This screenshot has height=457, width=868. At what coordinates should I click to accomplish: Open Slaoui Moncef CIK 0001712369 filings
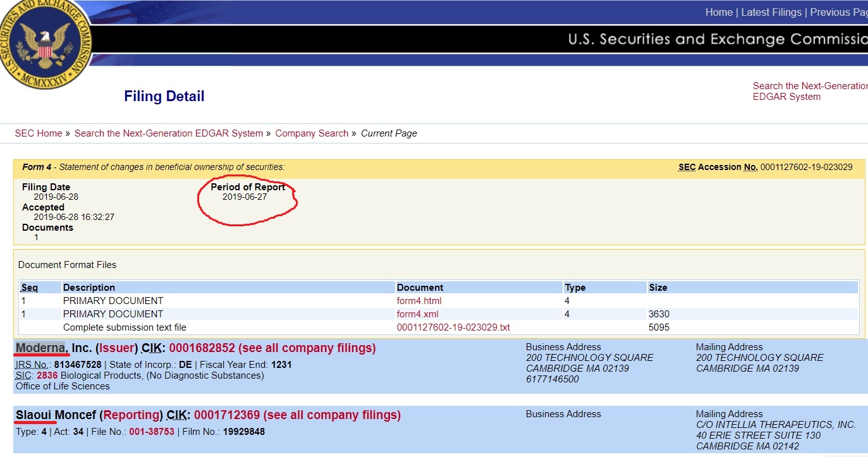pos(297,415)
